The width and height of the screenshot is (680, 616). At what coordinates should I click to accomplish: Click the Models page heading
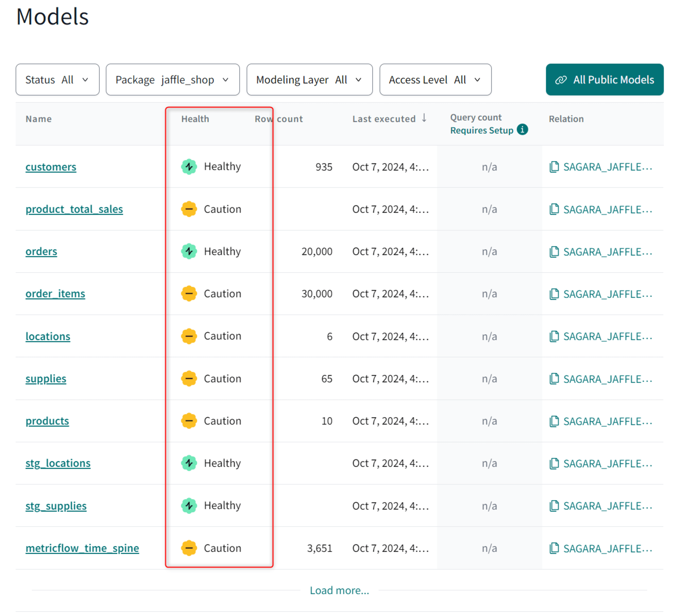[52, 17]
